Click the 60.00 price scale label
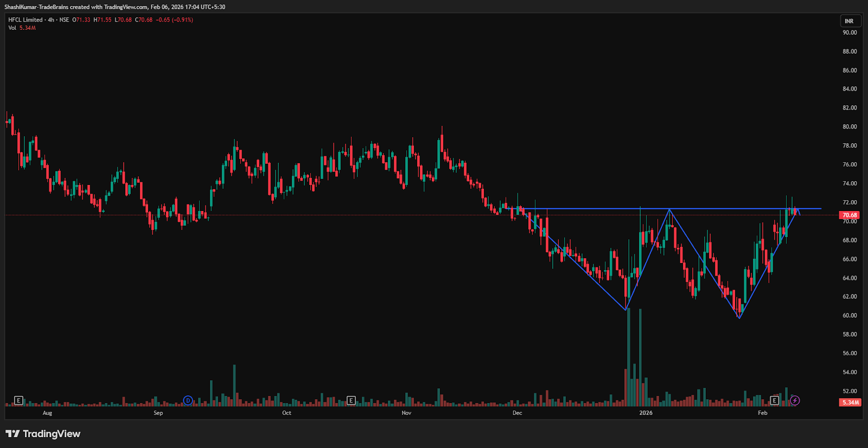 pyautogui.click(x=850, y=316)
